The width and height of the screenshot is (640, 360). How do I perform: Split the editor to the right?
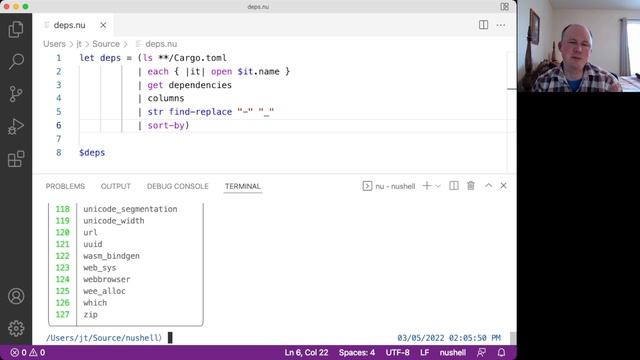coord(483,25)
